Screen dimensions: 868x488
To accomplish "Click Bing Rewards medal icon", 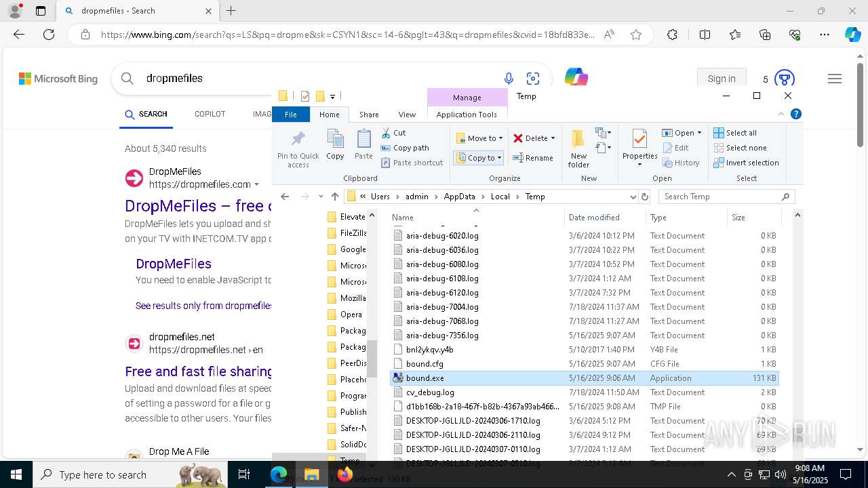I will point(784,79).
